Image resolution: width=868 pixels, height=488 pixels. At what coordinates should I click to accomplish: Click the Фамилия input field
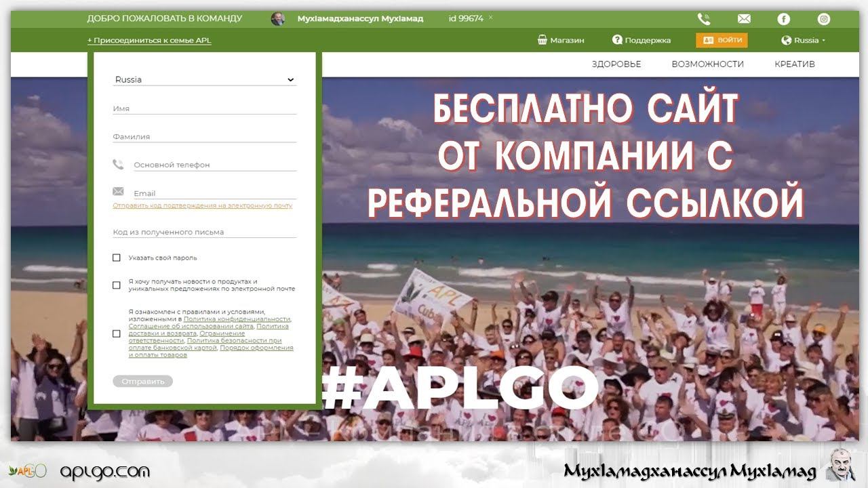(x=205, y=136)
